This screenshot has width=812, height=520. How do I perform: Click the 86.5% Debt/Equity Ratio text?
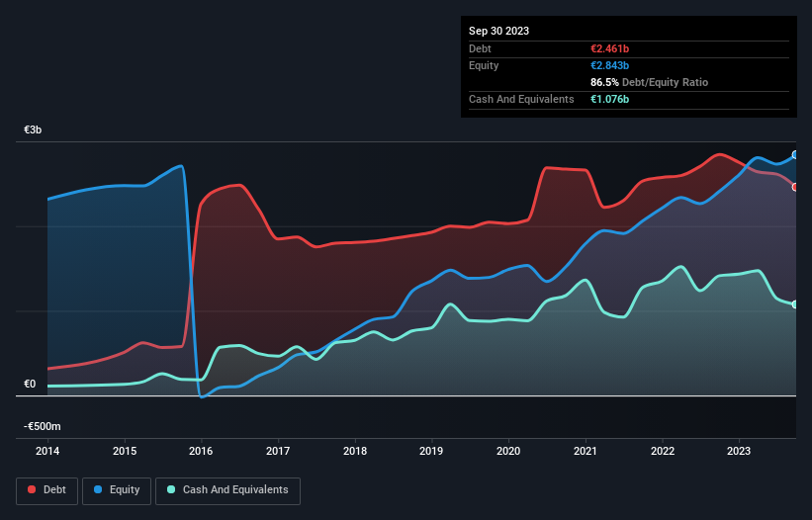pos(649,82)
